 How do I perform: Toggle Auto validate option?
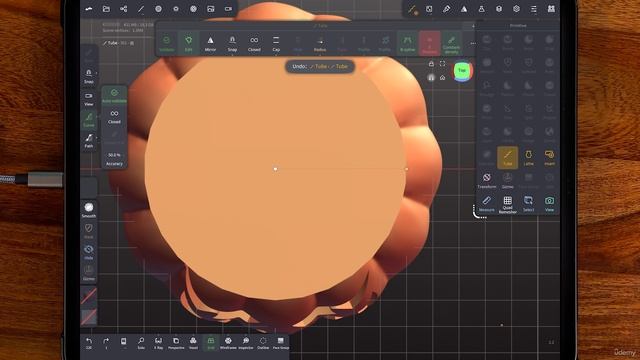[x=114, y=95]
